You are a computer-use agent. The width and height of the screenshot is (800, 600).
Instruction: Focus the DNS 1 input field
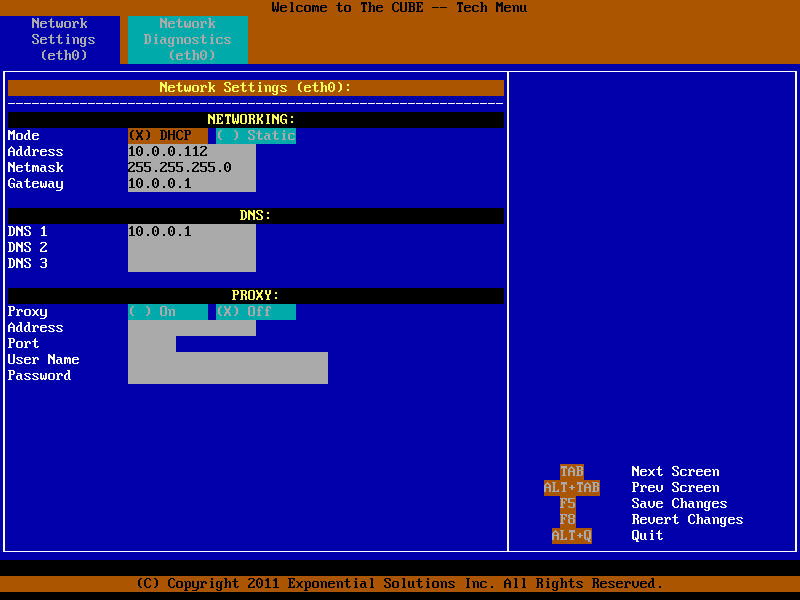pos(192,232)
